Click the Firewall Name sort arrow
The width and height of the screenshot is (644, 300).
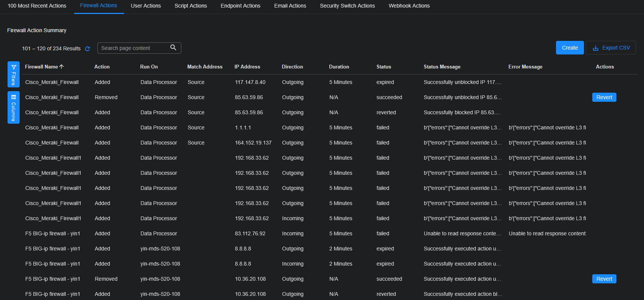coord(62,67)
